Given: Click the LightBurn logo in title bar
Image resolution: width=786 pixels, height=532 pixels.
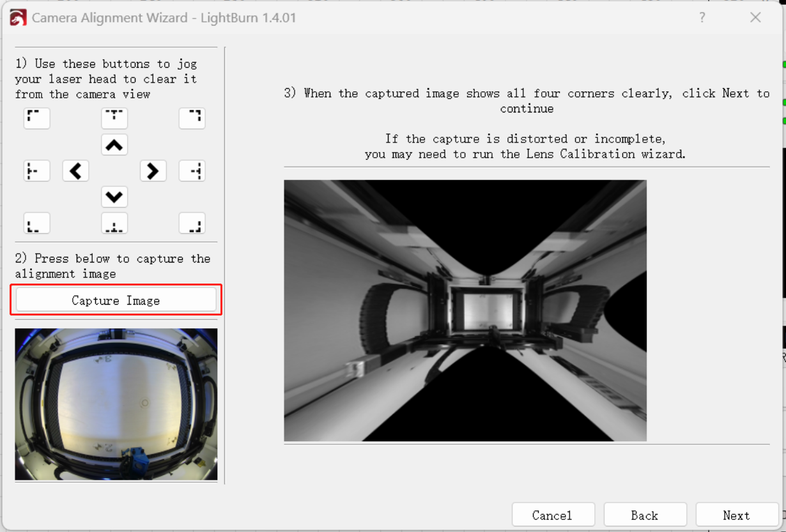Looking at the screenshot, I should [x=18, y=17].
